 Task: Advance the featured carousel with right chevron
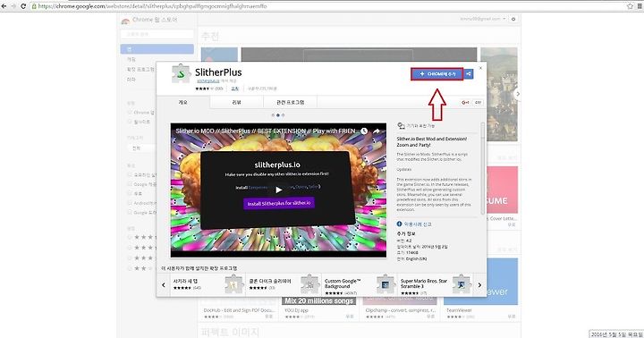pos(518,94)
